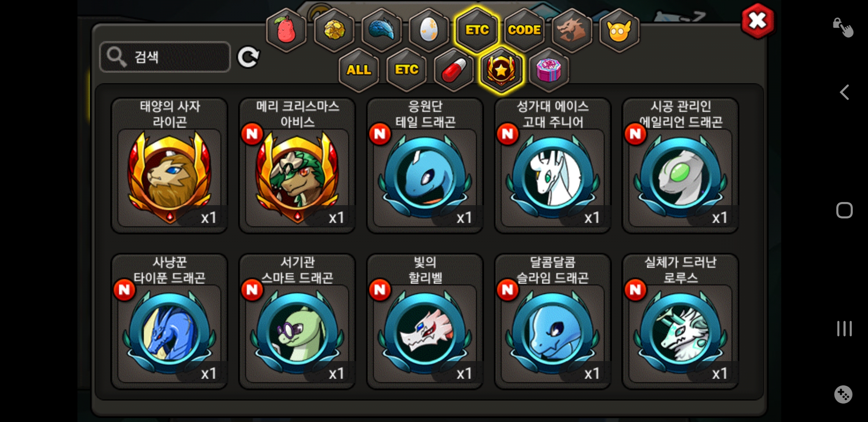Open the golden gem category tab
Image resolution: width=868 pixels, height=422 pixels.
click(x=334, y=30)
